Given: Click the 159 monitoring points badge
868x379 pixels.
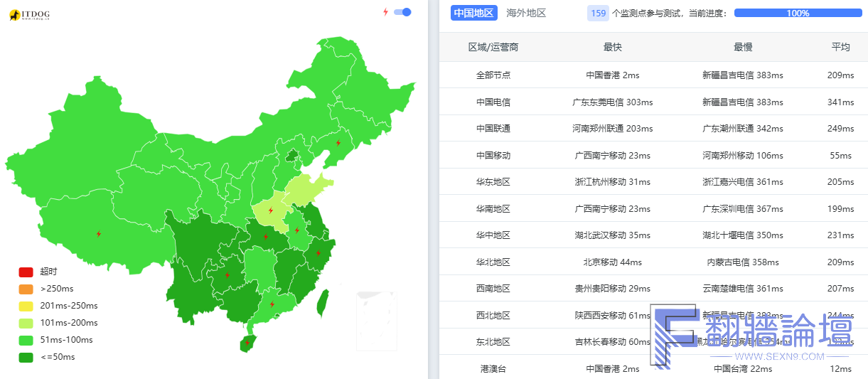Looking at the screenshot, I should tap(599, 13).
